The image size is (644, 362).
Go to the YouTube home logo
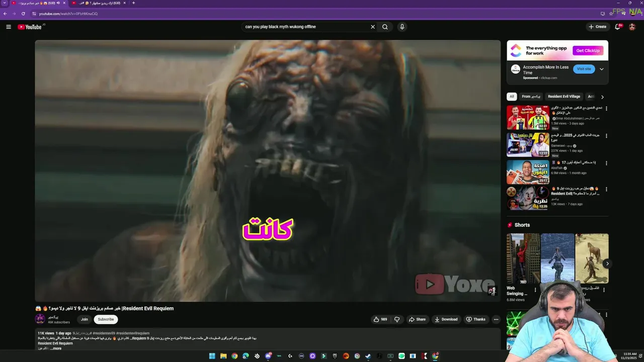point(30,27)
